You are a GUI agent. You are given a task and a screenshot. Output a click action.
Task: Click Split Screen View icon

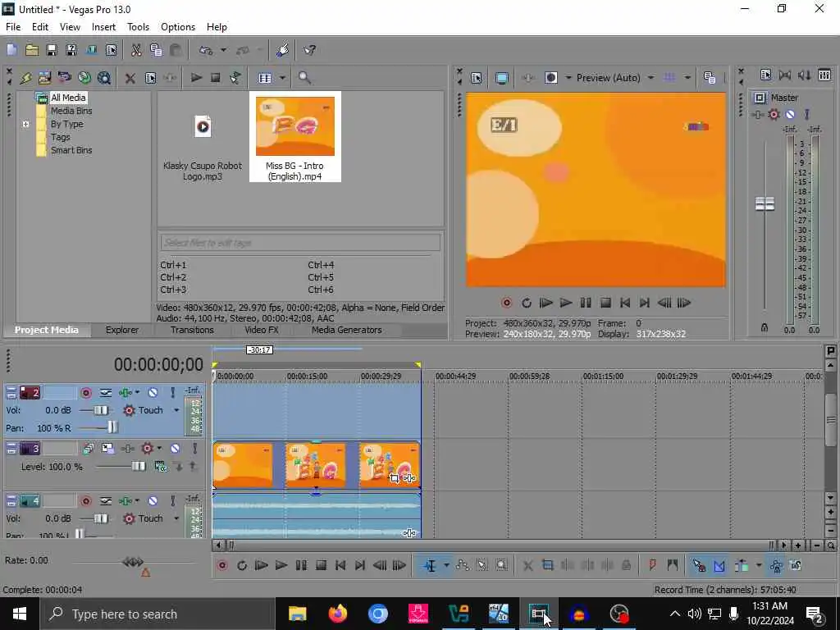coord(550,78)
